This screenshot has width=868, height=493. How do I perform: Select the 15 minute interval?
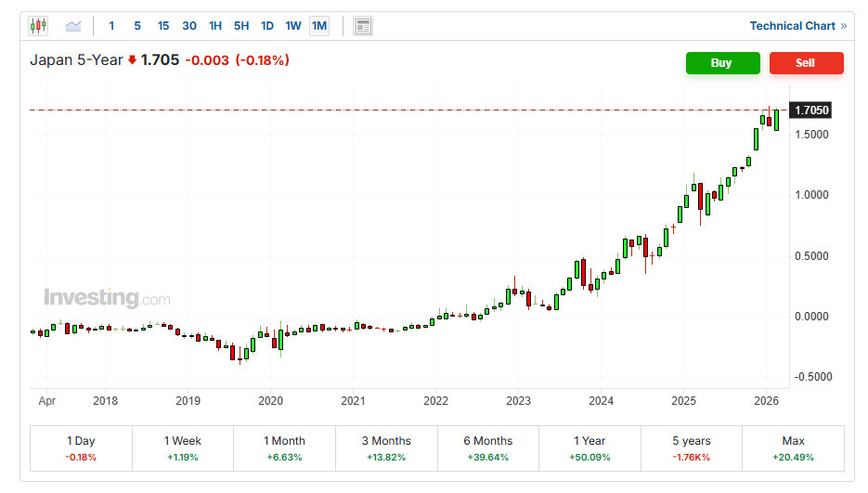pyautogui.click(x=163, y=26)
